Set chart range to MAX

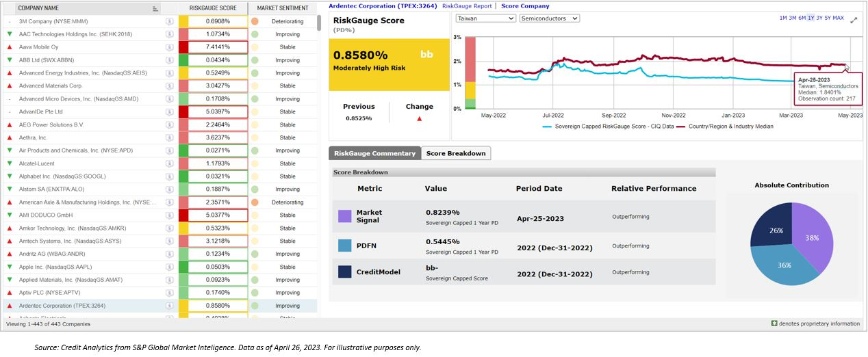[839, 18]
